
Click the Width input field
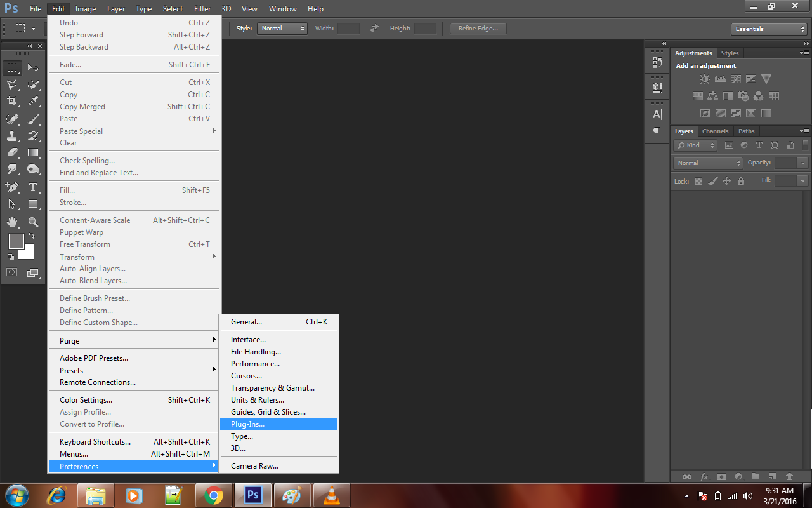pos(348,29)
